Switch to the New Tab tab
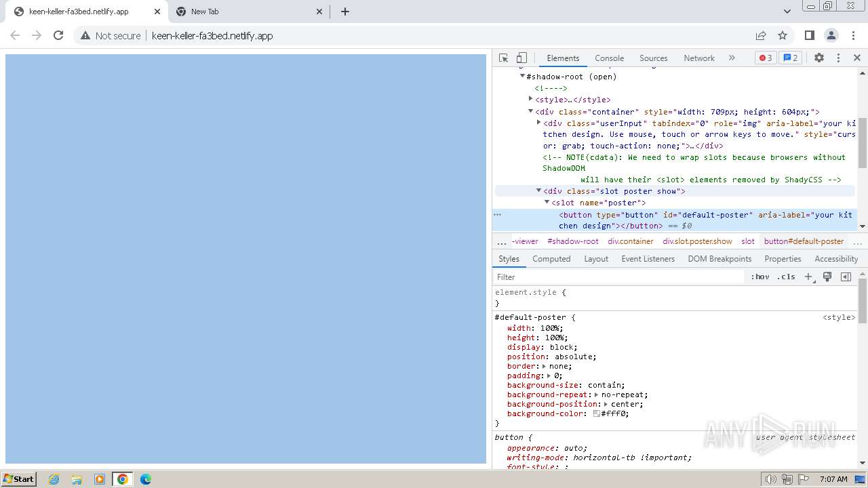 pyautogui.click(x=250, y=12)
